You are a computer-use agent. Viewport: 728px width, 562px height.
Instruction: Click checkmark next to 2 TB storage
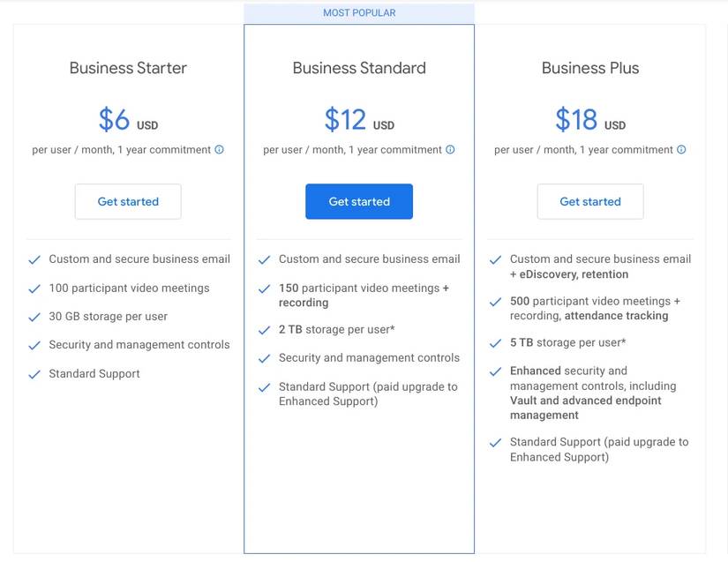coord(264,330)
